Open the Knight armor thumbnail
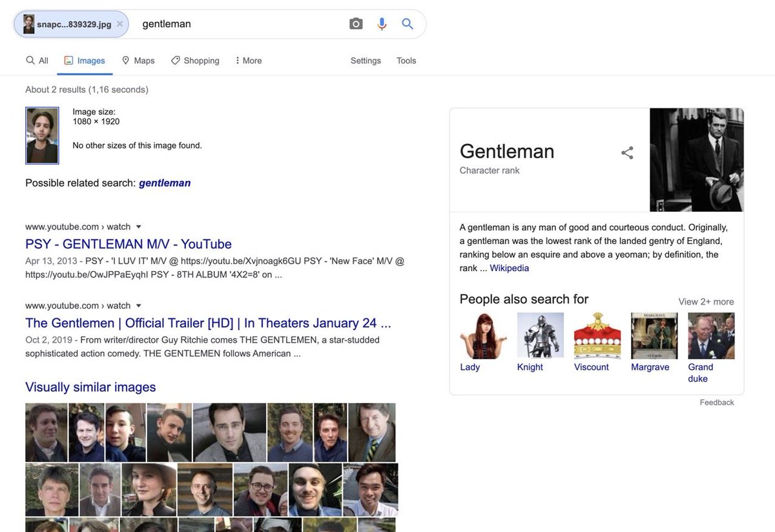 coord(541,336)
